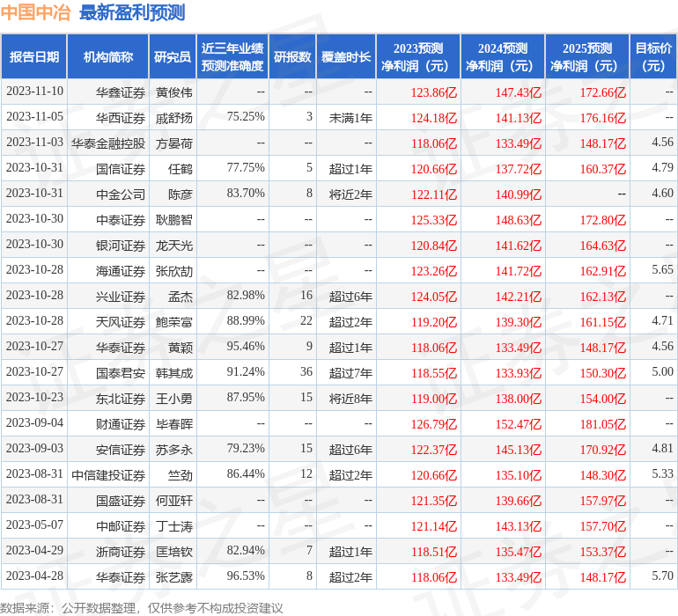Click the 5.00 target price
The width and height of the screenshot is (678, 616).
pos(662,371)
